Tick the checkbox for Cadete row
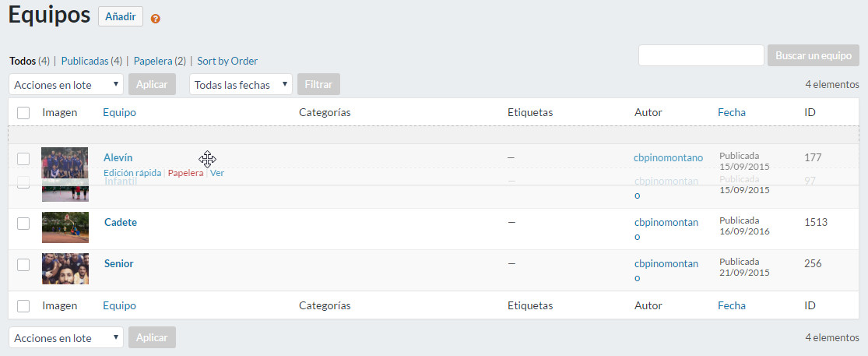 coord(23,224)
